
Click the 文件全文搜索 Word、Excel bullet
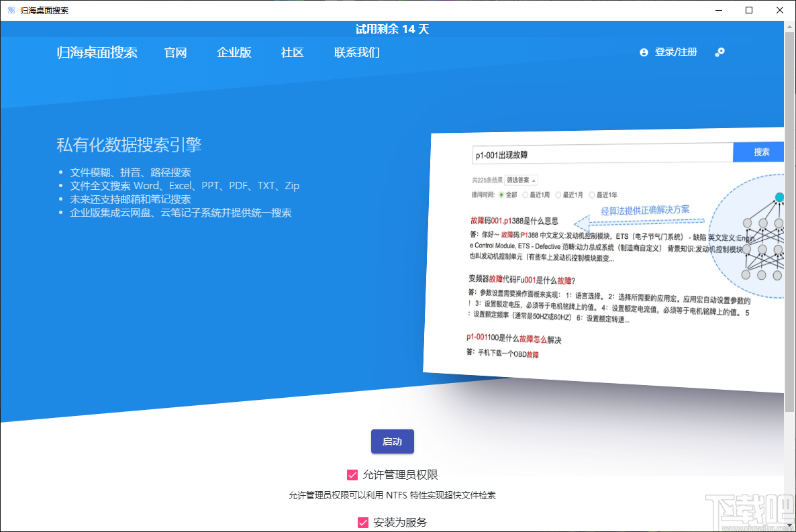tap(185, 186)
